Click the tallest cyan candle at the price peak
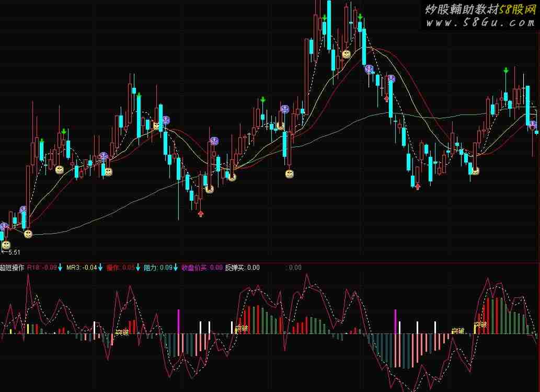540x392 pixels. 329,25
